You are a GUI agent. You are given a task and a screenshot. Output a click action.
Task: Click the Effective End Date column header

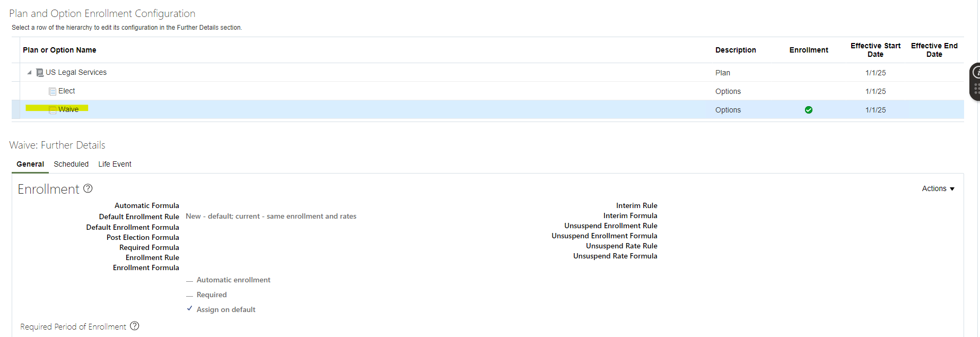[x=934, y=50]
